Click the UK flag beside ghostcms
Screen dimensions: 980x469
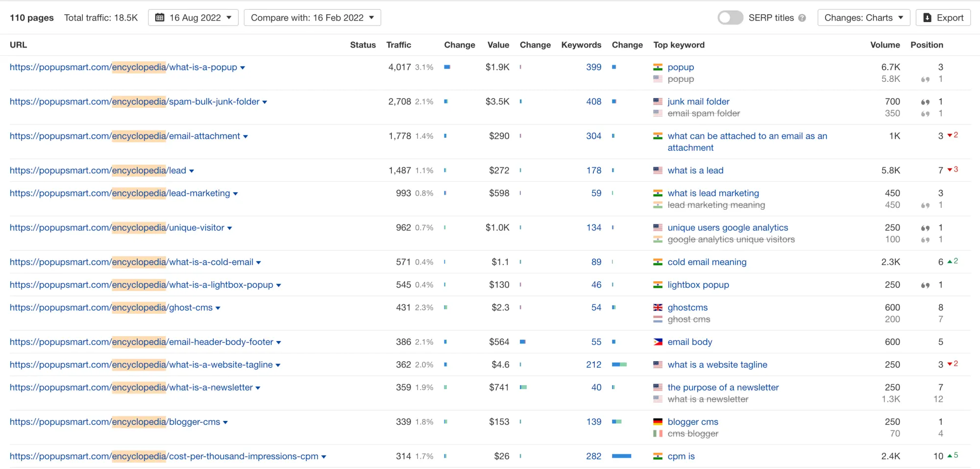658,307
